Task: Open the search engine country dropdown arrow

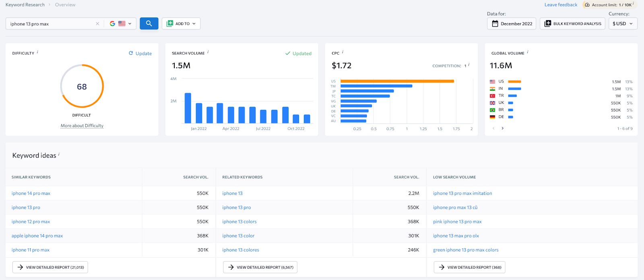Action: coord(130,24)
